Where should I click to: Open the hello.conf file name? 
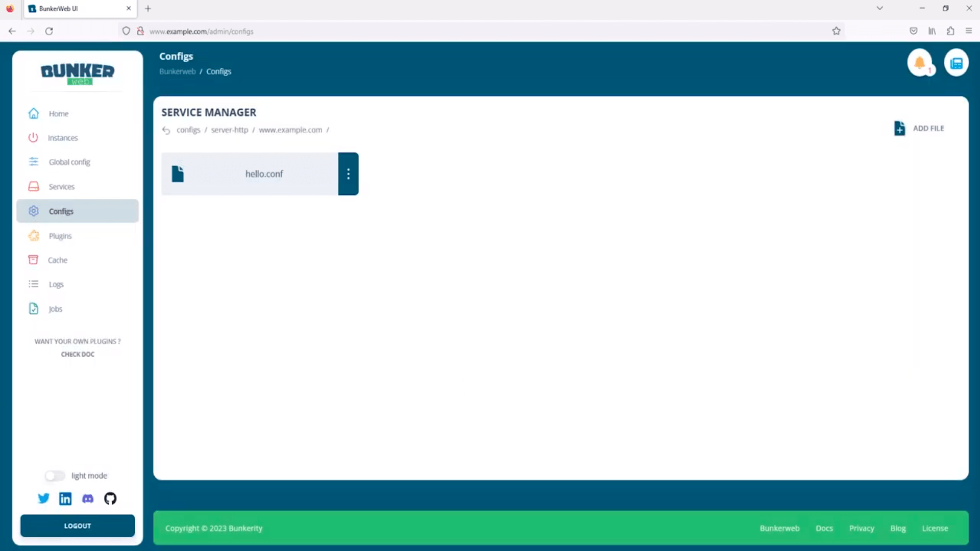point(264,174)
